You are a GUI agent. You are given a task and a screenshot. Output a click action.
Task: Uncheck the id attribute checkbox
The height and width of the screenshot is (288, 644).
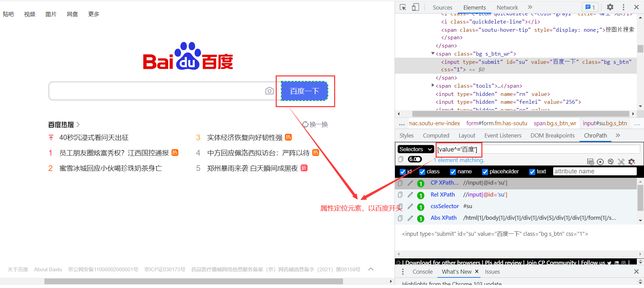[x=403, y=172]
